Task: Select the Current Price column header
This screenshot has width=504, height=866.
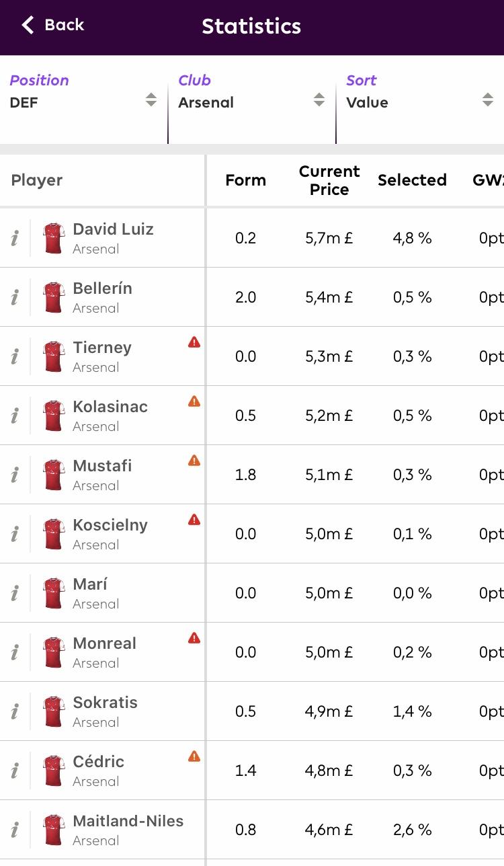Action: coord(329,180)
